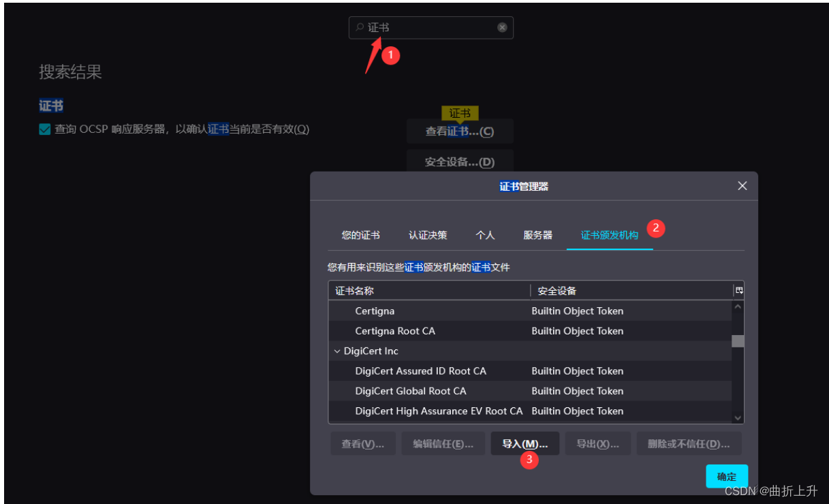Select DigiCert High Assurance EV Root CA
Image resolution: width=829 pixels, height=504 pixels.
(530, 411)
